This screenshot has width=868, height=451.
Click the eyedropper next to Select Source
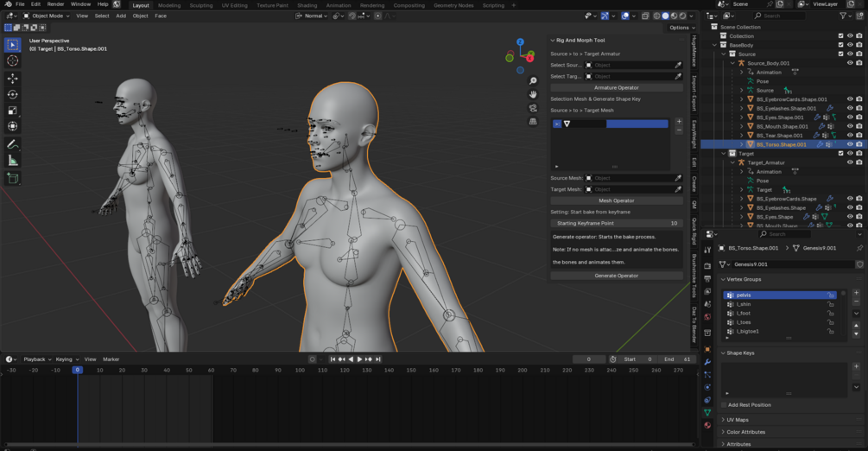pos(678,65)
